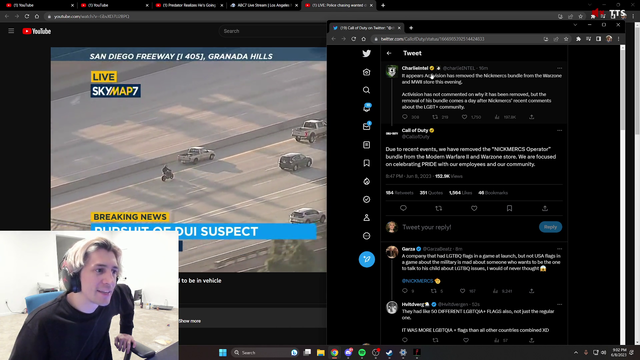640x360 pixels.
Task: Open Communities icon in Twitter sidebar
Action: pos(367,181)
